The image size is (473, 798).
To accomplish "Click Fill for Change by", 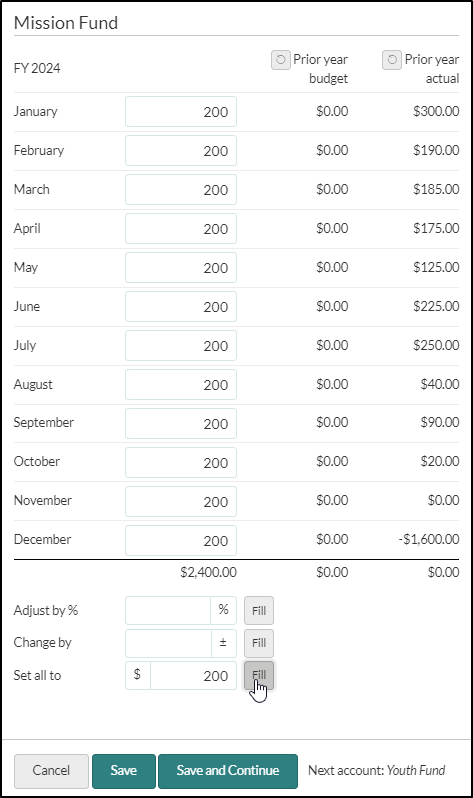I will (x=259, y=643).
